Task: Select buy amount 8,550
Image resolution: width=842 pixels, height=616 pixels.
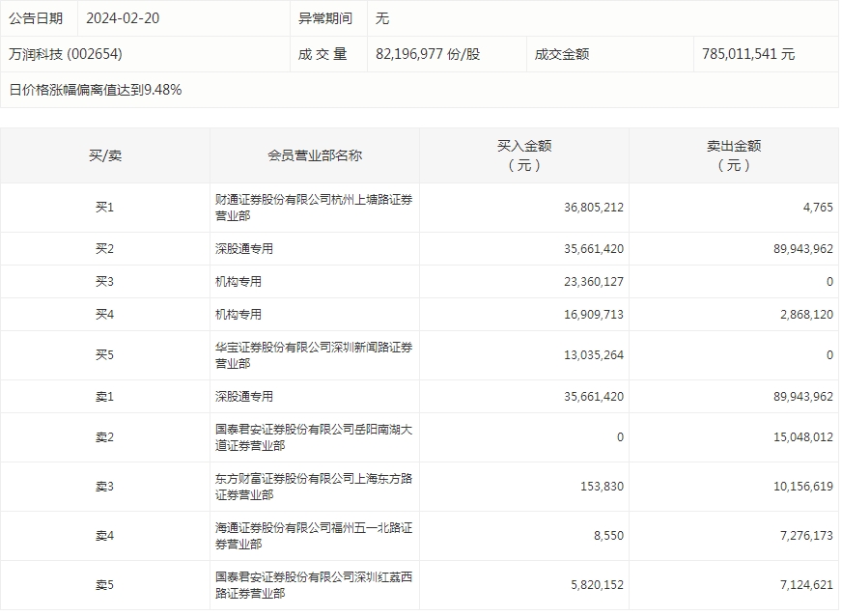Action: click(x=608, y=536)
